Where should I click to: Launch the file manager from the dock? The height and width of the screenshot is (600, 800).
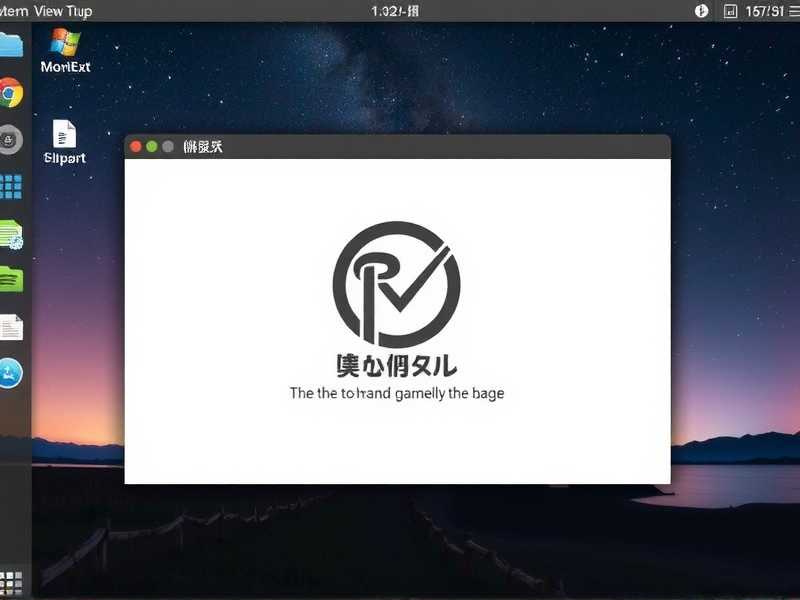click(10, 45)
